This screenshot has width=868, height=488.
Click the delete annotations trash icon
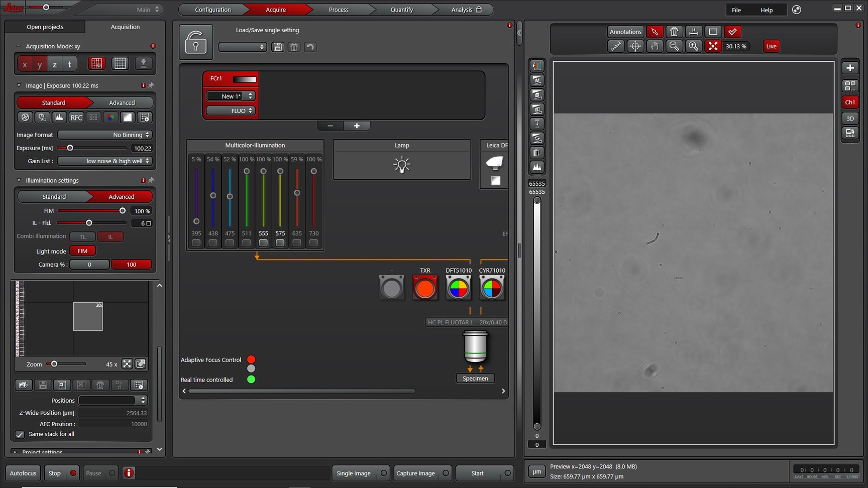tap(674, 32)
